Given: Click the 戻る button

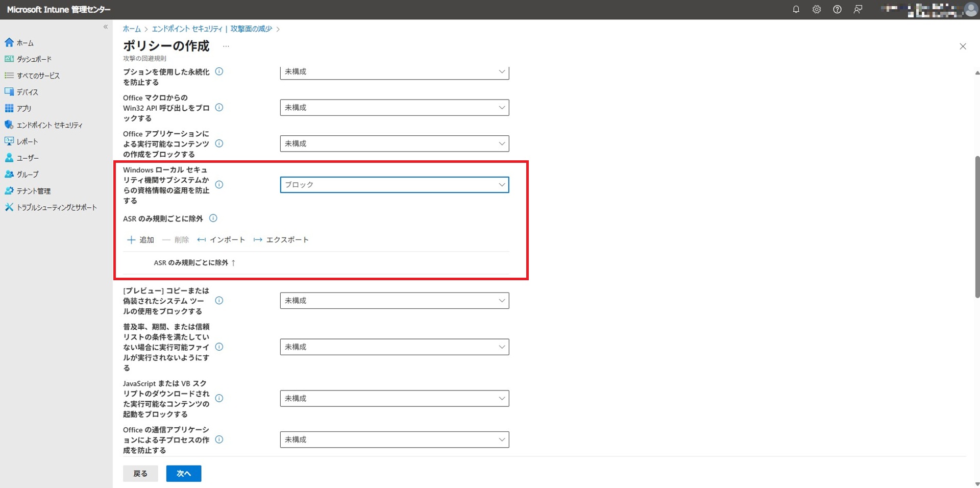Looking at the screenshot, I should 140,474.
